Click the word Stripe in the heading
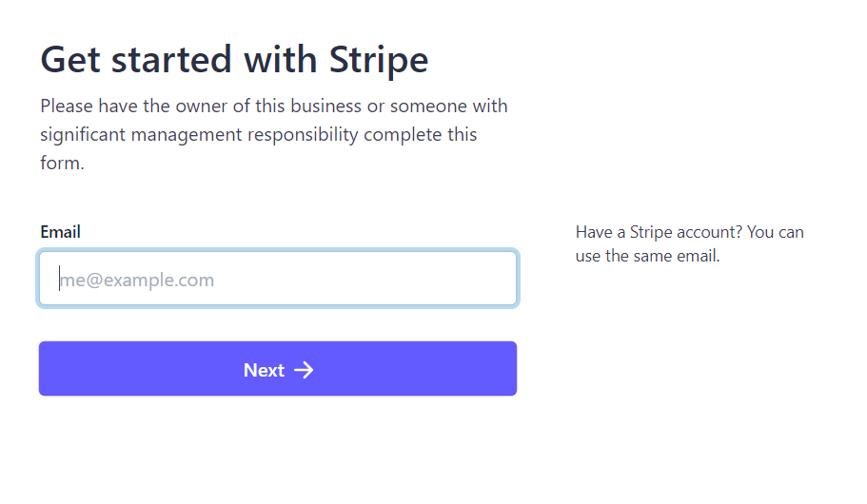Screen dimensions: 867x504 [379, 59]
